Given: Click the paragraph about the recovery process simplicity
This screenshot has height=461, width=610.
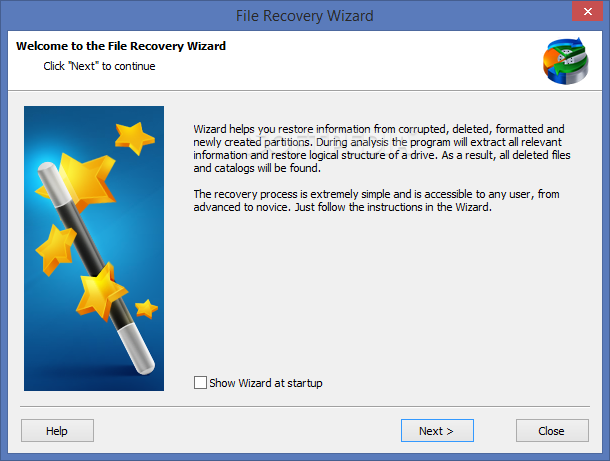Looking at the screenshot, I should [376, 200].
